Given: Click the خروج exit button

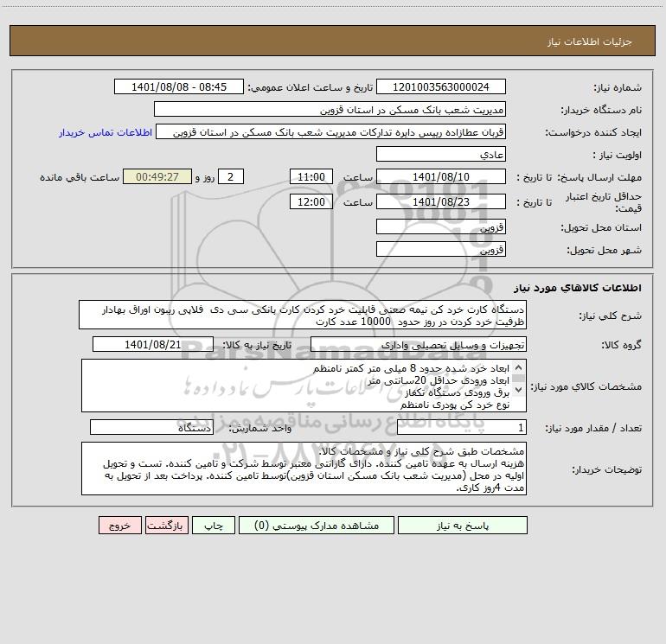Looking at the screenshot, I should (119, 526).
